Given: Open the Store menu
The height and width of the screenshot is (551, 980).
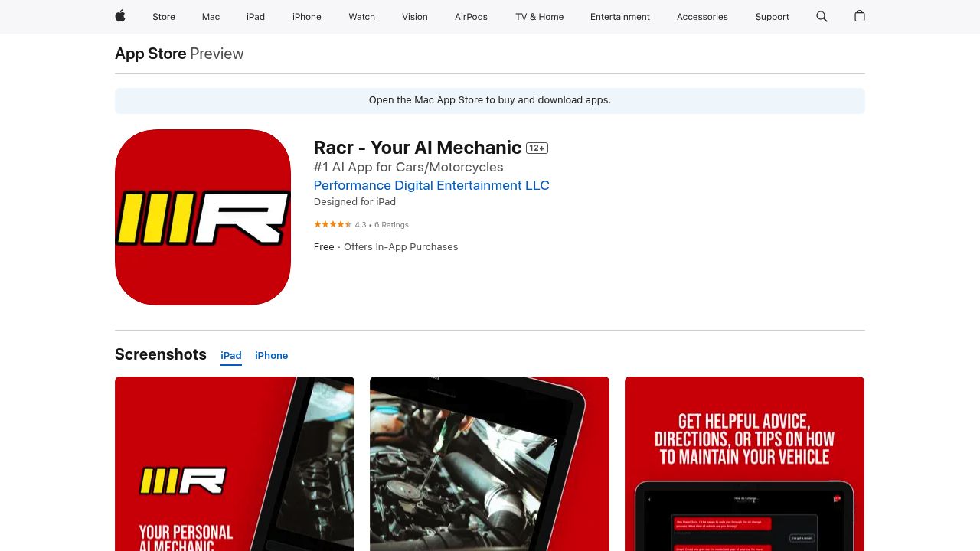Looking at the screenshot, I should tap(164, 17).
